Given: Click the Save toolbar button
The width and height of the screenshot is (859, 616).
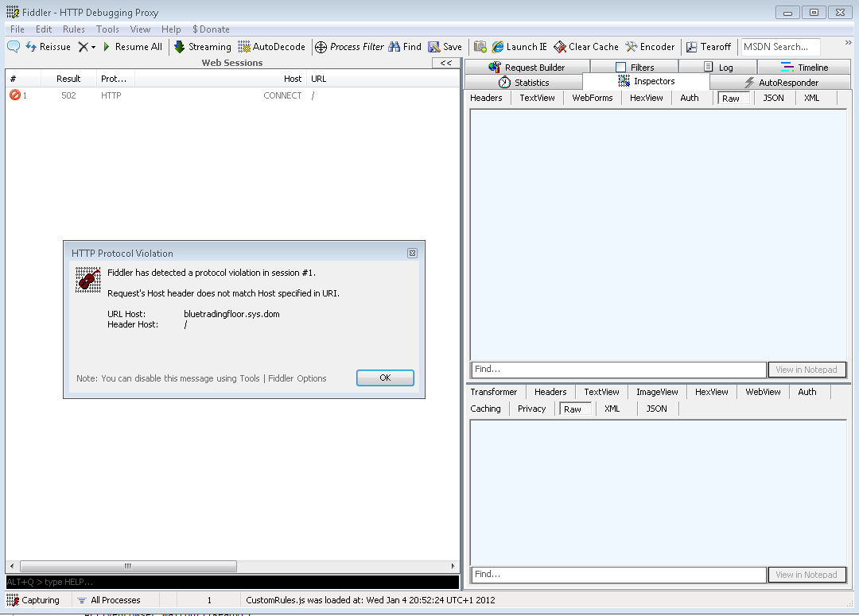Looking at the screenshot, I should tap(445, 47).
